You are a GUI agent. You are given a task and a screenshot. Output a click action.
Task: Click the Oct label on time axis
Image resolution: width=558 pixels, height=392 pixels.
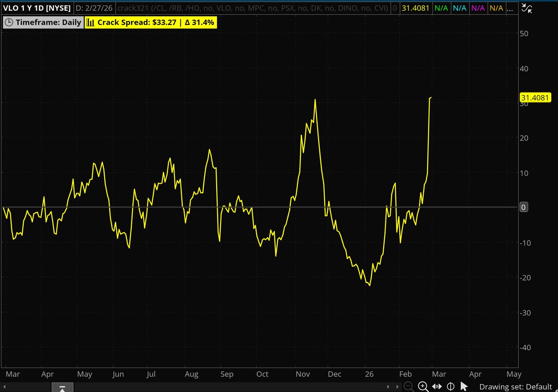[x=262, y=374]
